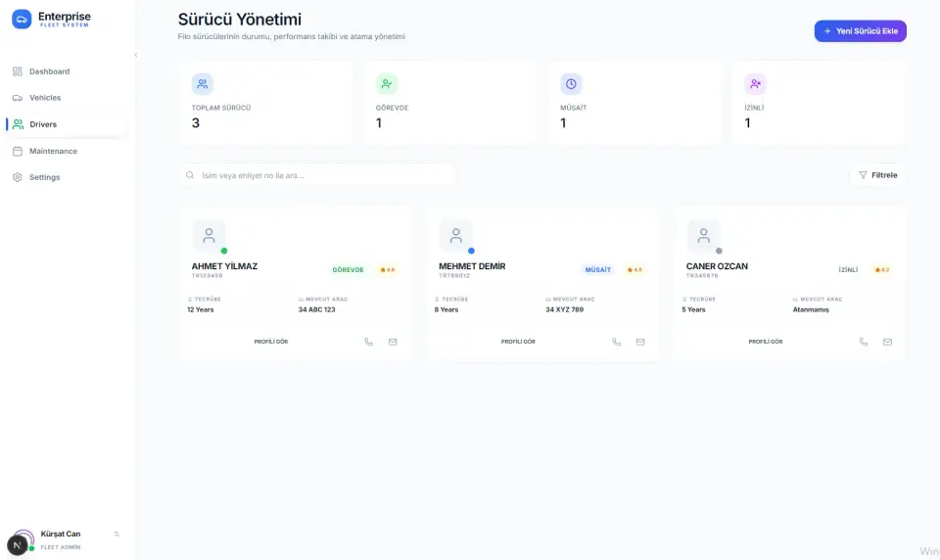The width and height of the screenshot is (940, 560).
Task: Click Mehmet Demir avatar icon
Action: click(456, 236)
